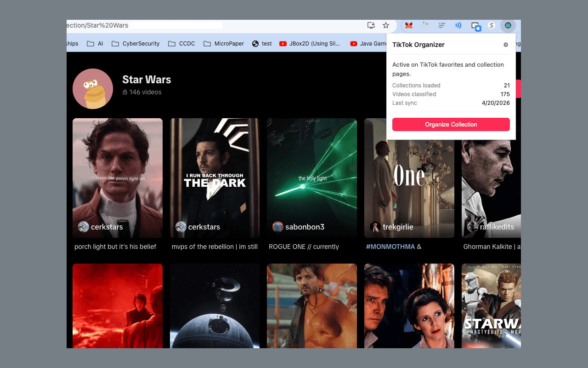The height and width of the screenshot is (368, 588).
Task: Open the 'I leave the porch light on' video
Action: click(118, 178)
